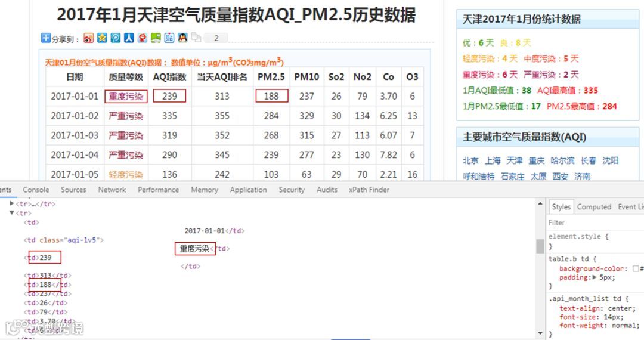Click the 上海 city link
Viewport: 644px width, 340px height.
493,160
